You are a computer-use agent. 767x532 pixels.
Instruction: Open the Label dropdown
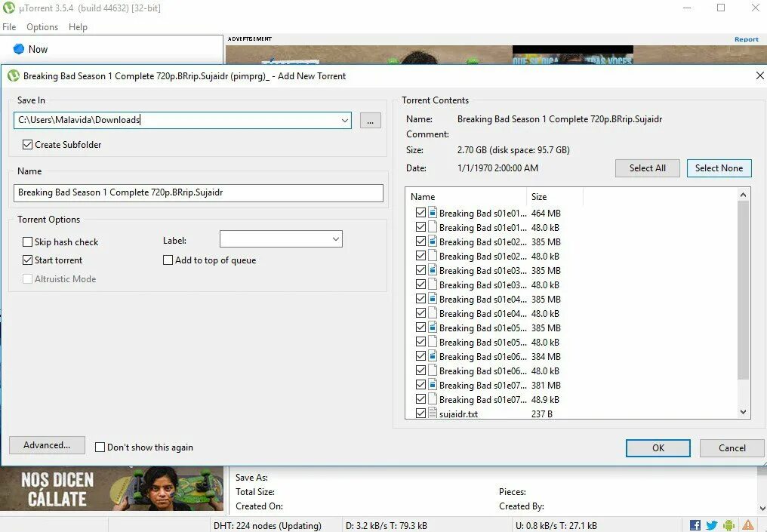pos(335,239)
